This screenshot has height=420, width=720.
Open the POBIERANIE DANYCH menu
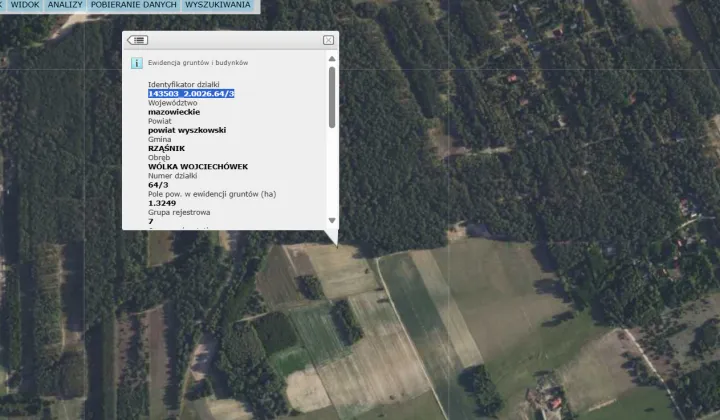pyautogui.click(x=134, y=5)
